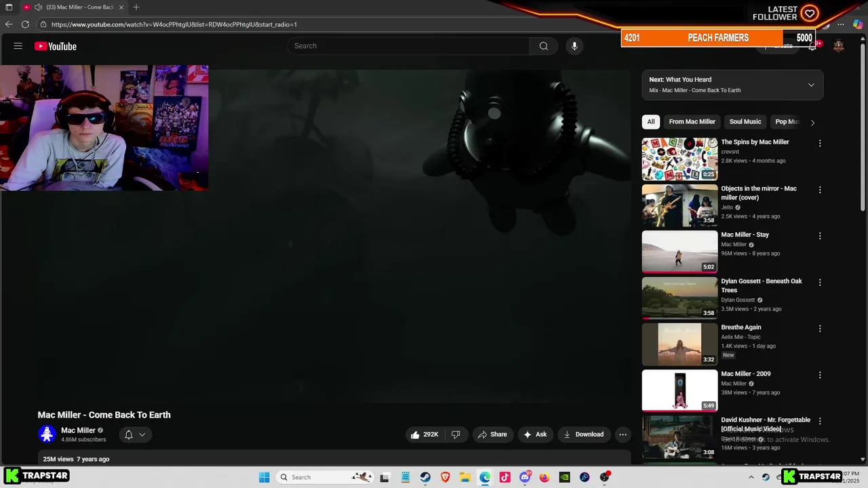Play the Mac Miller 2009 thumbnail

point(679,390)
